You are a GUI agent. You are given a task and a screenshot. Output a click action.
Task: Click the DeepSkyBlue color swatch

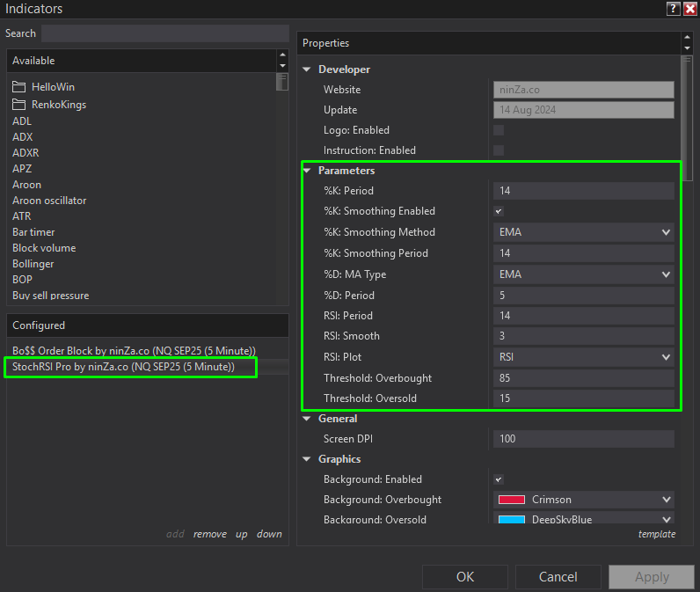(512, 520)
